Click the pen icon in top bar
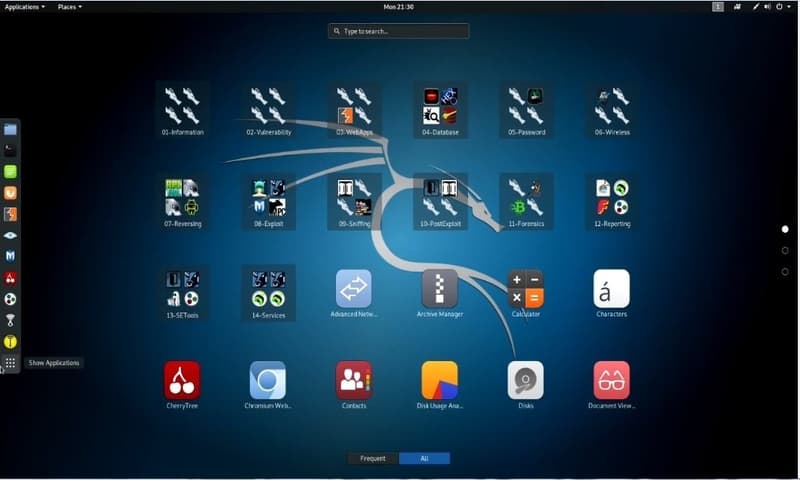 (x=756, y=7)
